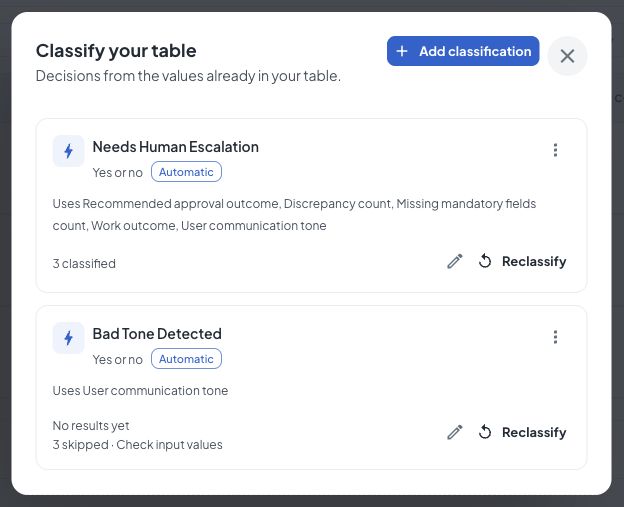Click the 'No results yet' text

pyautogui.click(x=91, y=426)
